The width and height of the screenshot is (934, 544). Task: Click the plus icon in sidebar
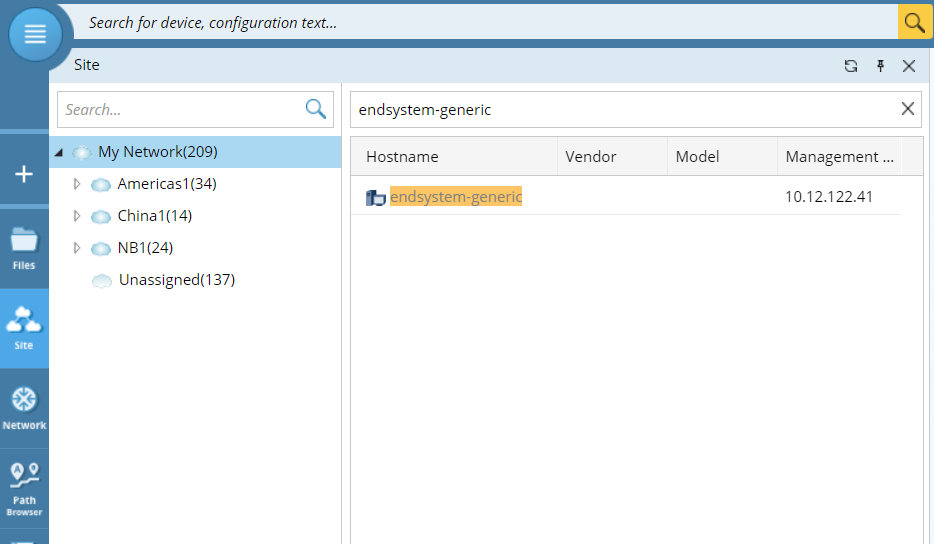tap(24, 174)
